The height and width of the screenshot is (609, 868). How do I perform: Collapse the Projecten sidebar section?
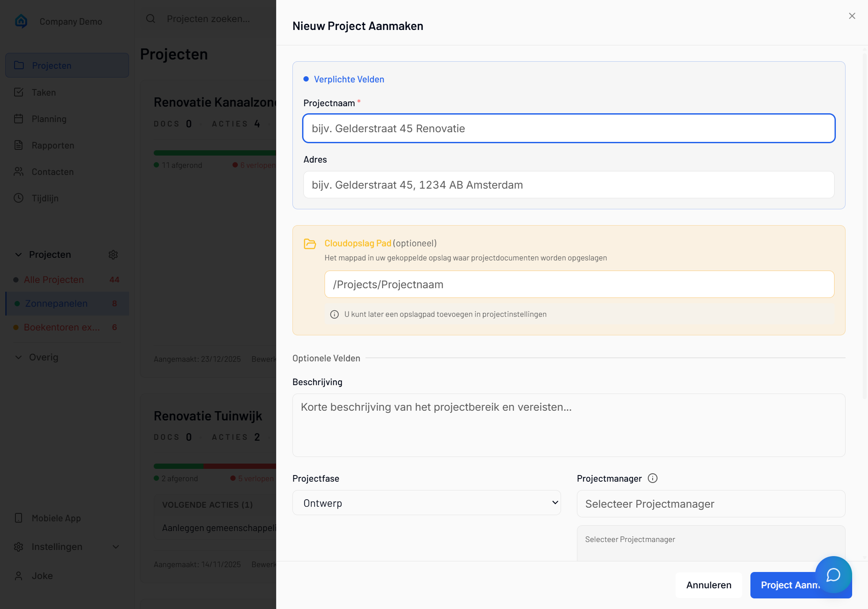pyautogui.click(x=18, y=255)
